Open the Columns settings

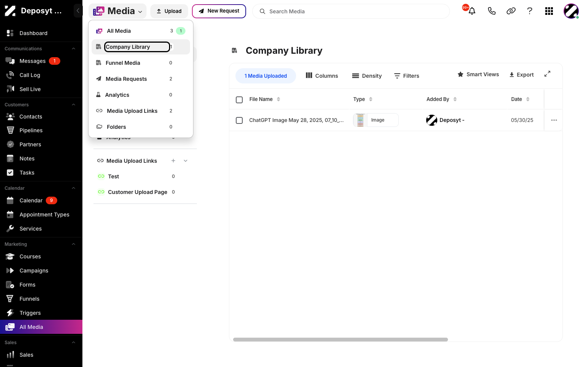pos(322,76)
